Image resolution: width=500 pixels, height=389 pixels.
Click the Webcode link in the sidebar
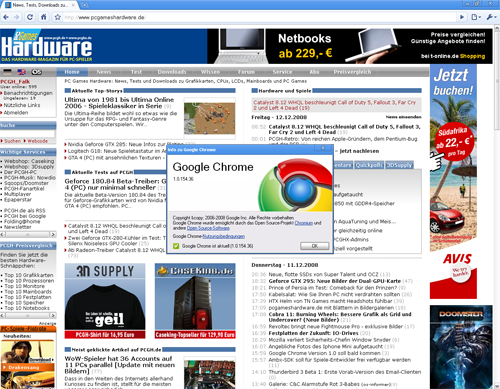[37, 141]
